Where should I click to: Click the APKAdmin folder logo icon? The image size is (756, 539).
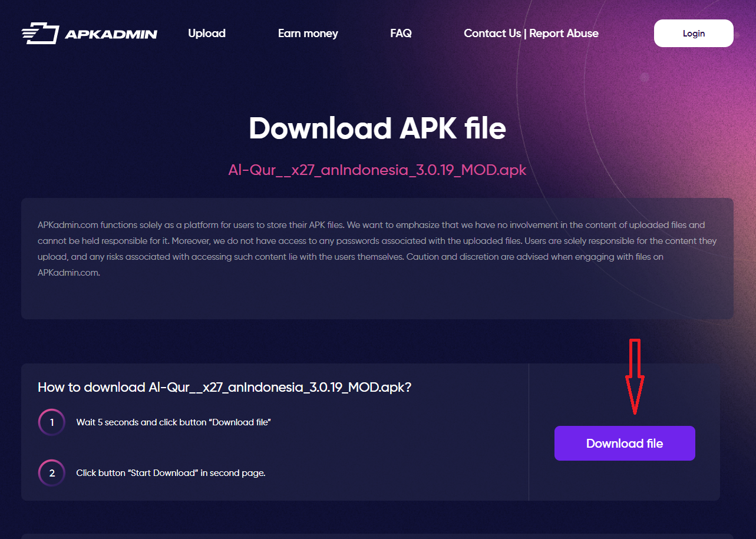40,34
